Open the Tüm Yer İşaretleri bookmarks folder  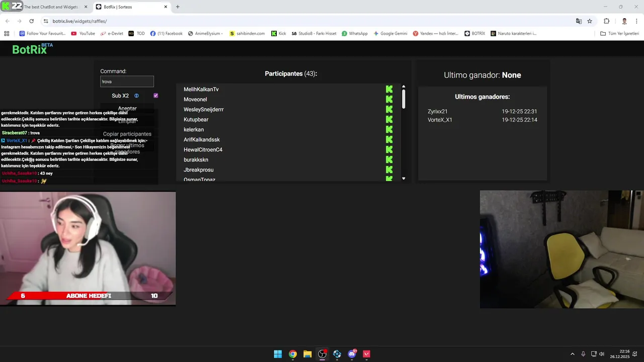click(620, 34)
